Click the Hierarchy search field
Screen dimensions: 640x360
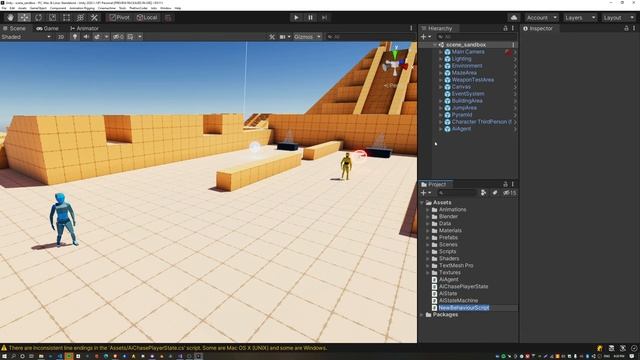(x=476, y=37)
